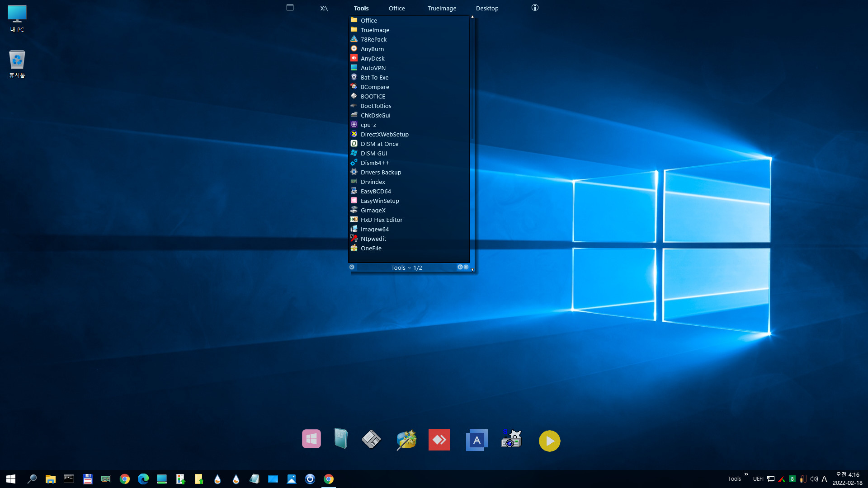The width and height of the screenshot is (868, 488).
Task: Click the up arrow of the Tools list scrollbar
Action: click(x=472, y=17)
